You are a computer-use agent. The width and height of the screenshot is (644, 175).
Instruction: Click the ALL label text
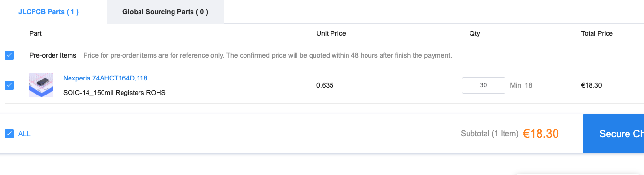(24, 134)
